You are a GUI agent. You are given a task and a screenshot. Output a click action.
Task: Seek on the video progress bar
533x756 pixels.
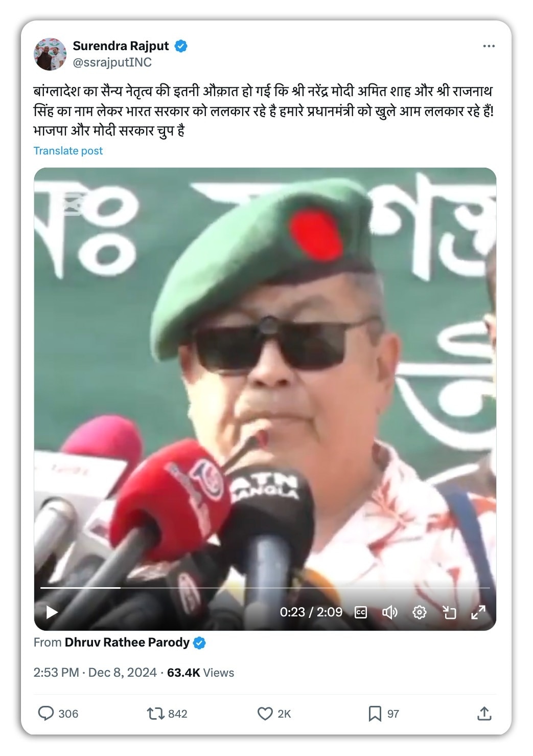point(265,588)
